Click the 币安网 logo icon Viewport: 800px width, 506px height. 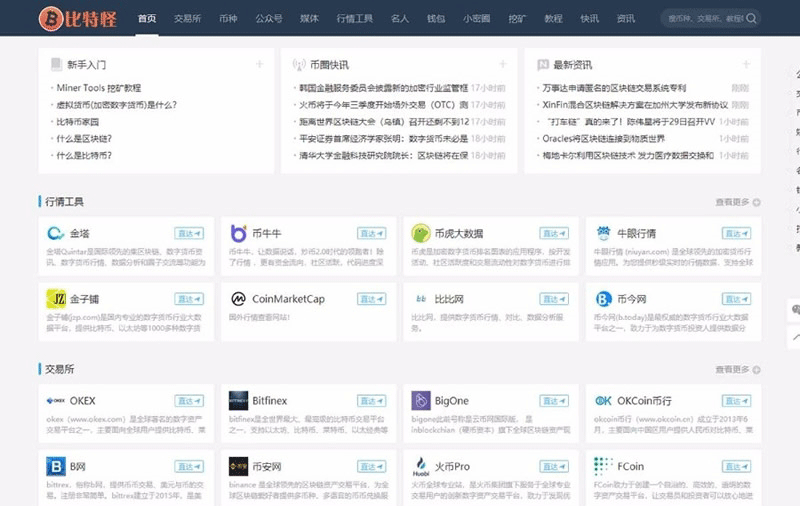[x=238, y=466]
